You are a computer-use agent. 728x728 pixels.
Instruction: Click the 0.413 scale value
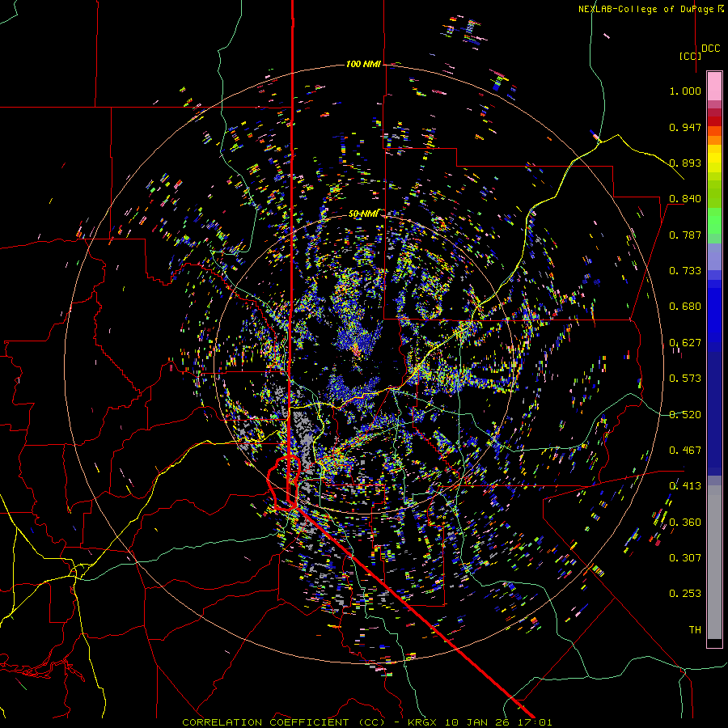click(x=685, y=486)
